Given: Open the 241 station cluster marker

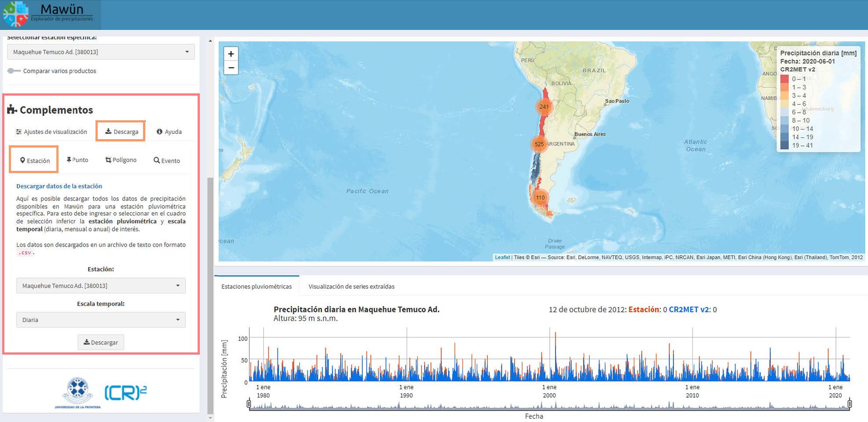Looking at the screenshot, I should 544,107.
